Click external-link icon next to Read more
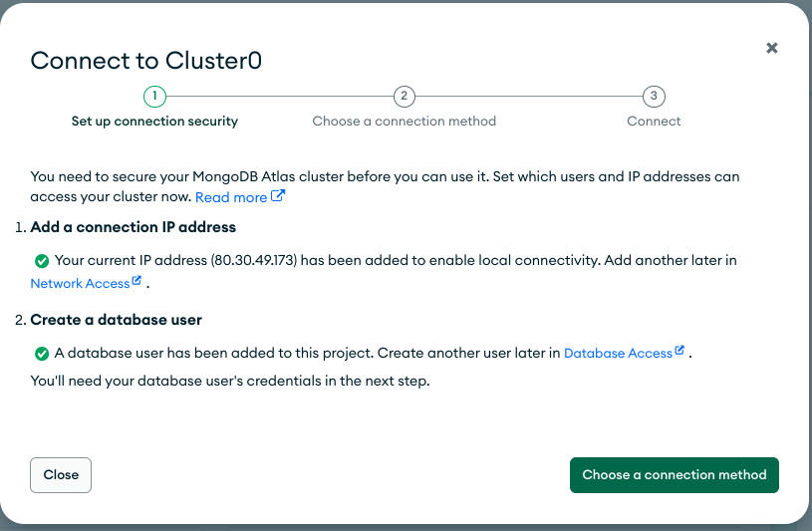The width and height of the screenshot is (812, 531). pyautogui.click(x=278, y=196)
